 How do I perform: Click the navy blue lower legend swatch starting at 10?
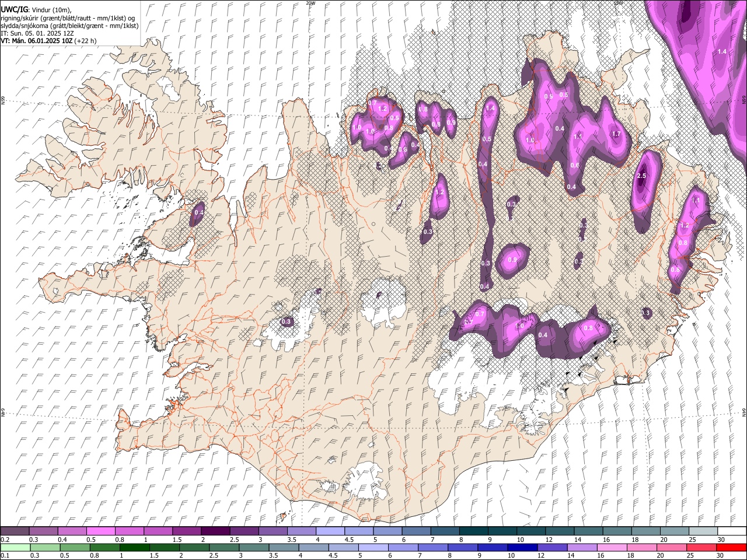[x=522, y=547]
